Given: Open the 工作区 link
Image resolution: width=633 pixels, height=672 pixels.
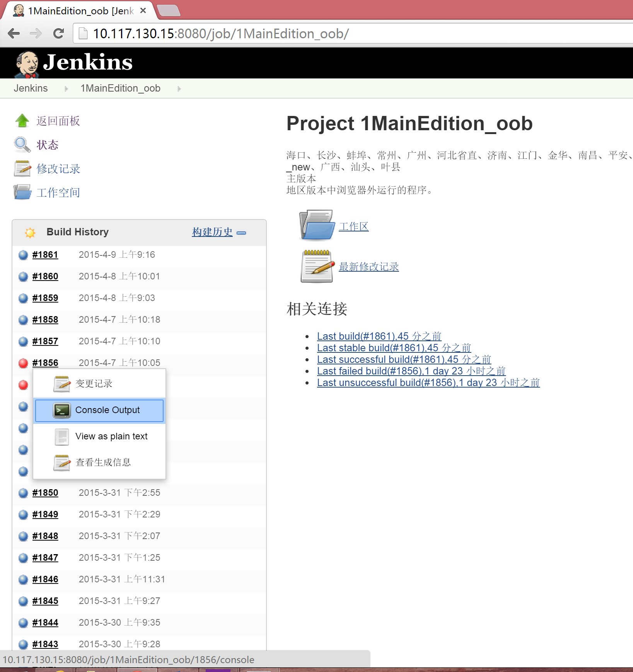Looking at the screenshot, I should (x=354, y=226).
